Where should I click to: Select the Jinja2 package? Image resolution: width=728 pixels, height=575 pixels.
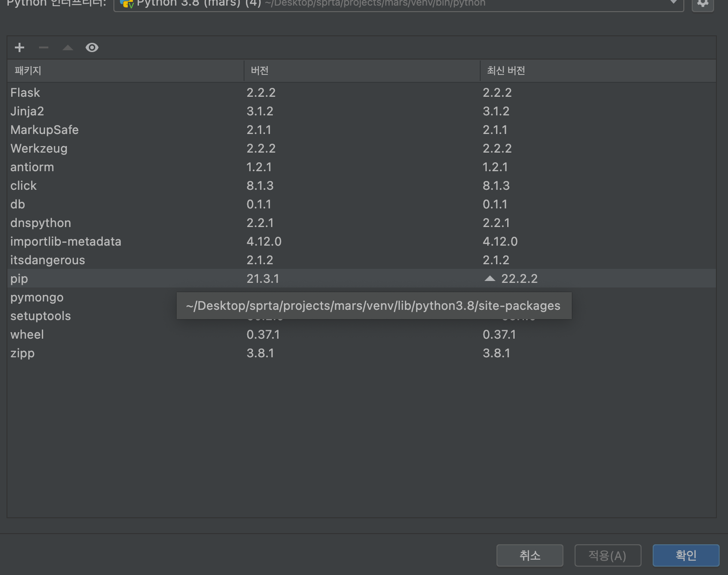tap(27, 111)
